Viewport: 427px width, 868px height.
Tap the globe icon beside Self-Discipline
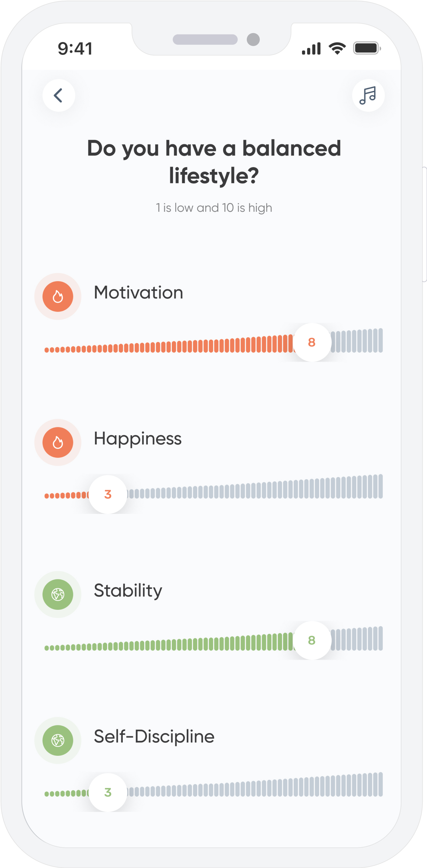point(58,740)
